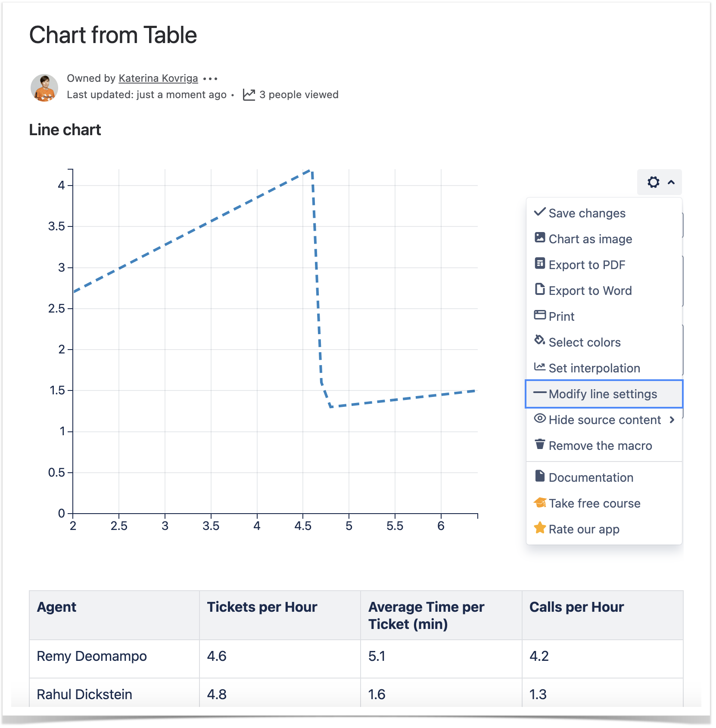Viewport: 716px width, 728px height.
Task: Click the Take free course link
Action: coord(594,503)
